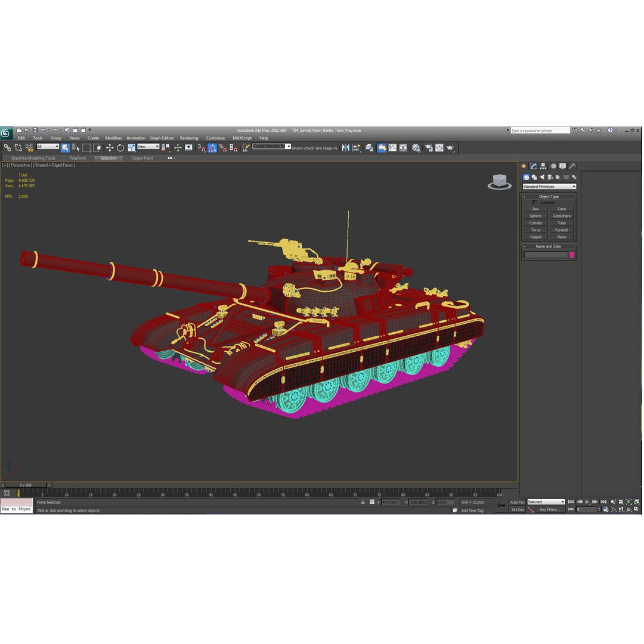Open the Schematic View icon
This screenshot has height=644, width=644.
pos(403,147)
